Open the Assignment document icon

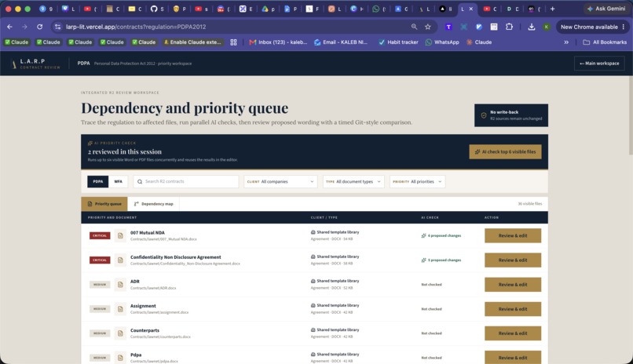120,309
